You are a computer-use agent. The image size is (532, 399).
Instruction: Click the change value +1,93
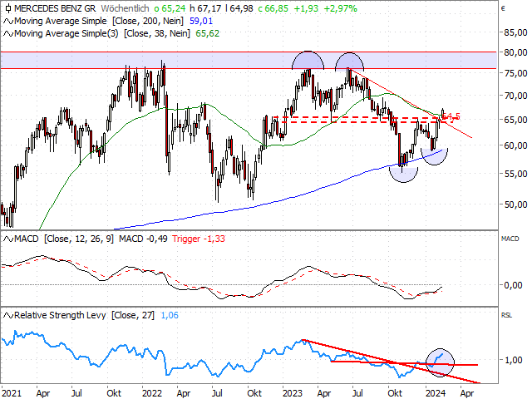point(306,8)
